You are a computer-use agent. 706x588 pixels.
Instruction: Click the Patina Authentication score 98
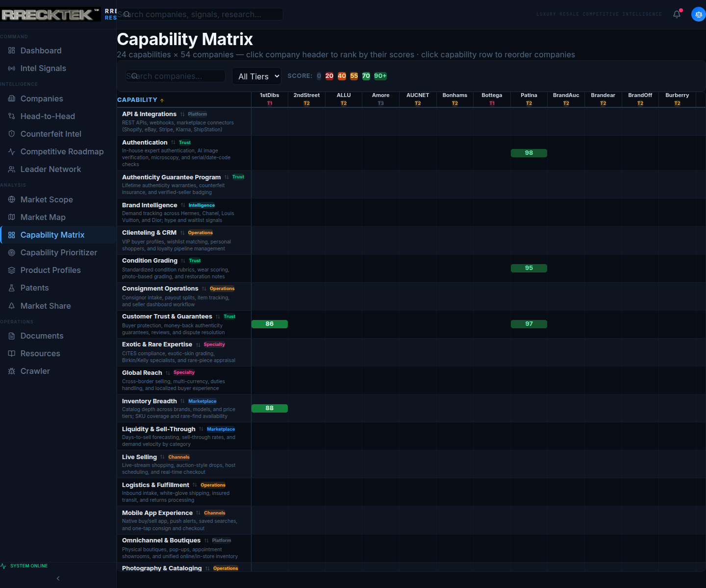pyautogui.click(x=529, y=153)
